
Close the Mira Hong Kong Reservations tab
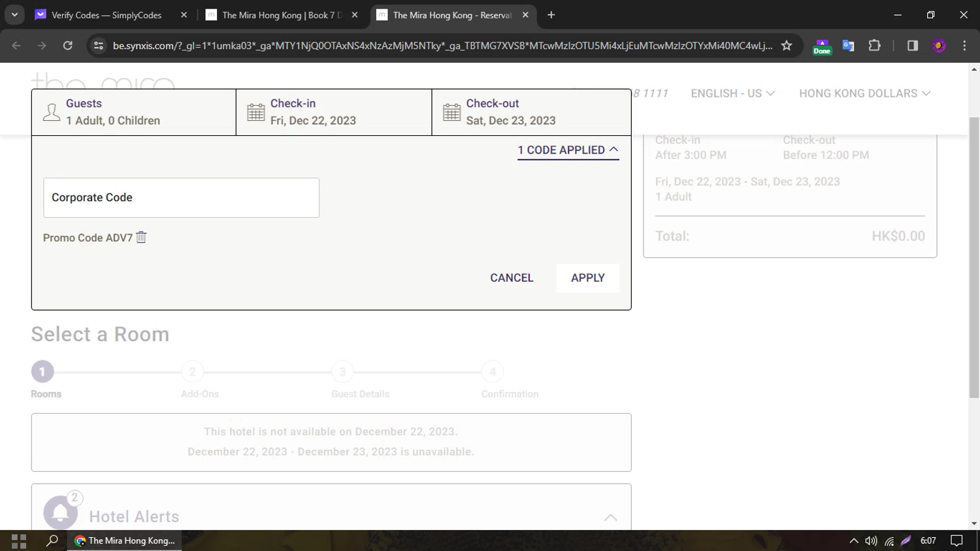(x=525, y=14)
